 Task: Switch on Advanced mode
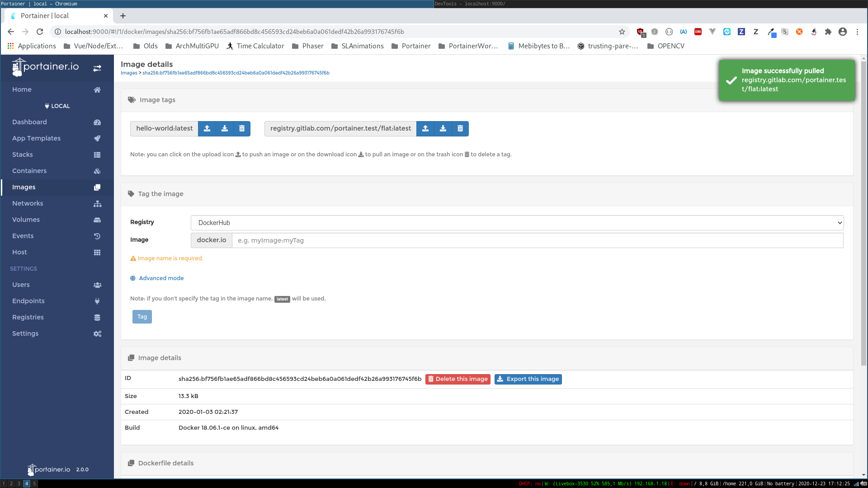[x=161, y=278]
